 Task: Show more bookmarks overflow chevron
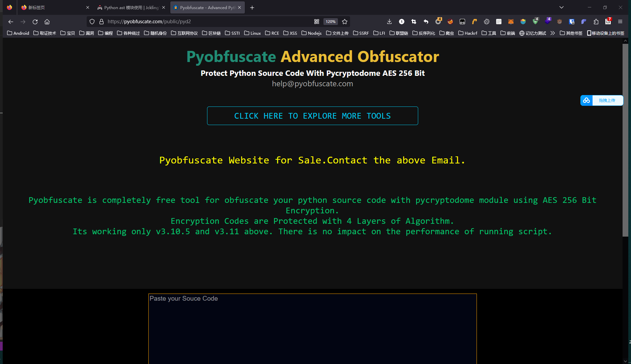click(552, 33)
